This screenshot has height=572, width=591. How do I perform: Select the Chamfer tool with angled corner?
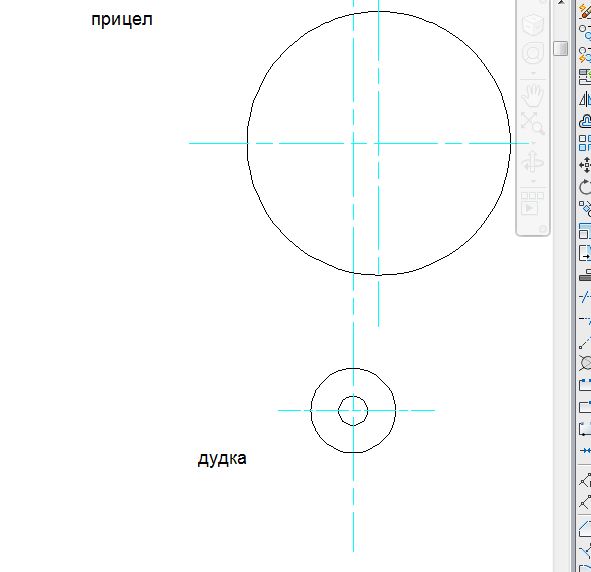[585, 528]
